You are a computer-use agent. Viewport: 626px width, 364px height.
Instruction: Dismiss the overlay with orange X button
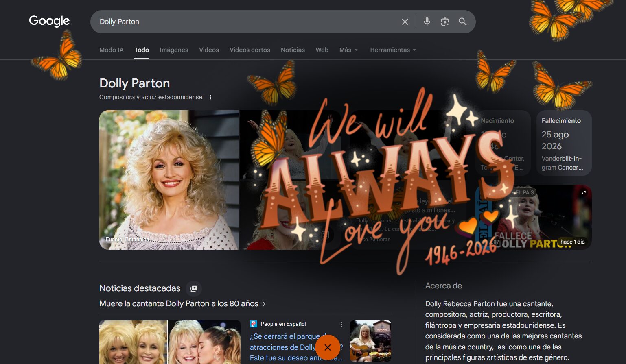pyautogui.click(x=328, y=347)
